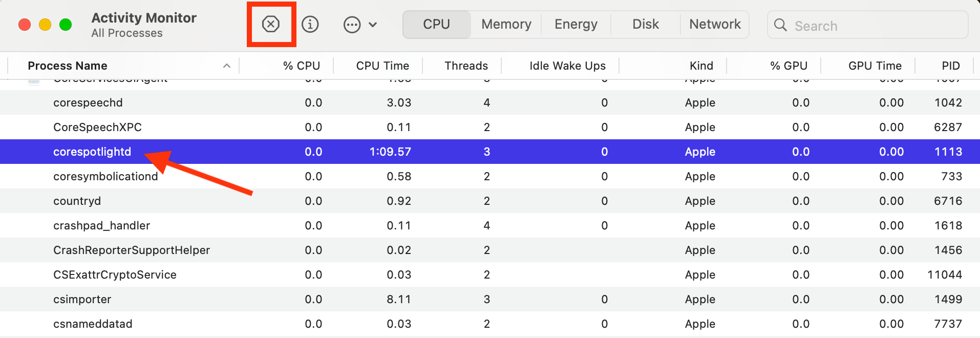The width and height of the screenshot is (980, 338).
Task: Sort by CPU Time column
Action: [x=382, y=66]
